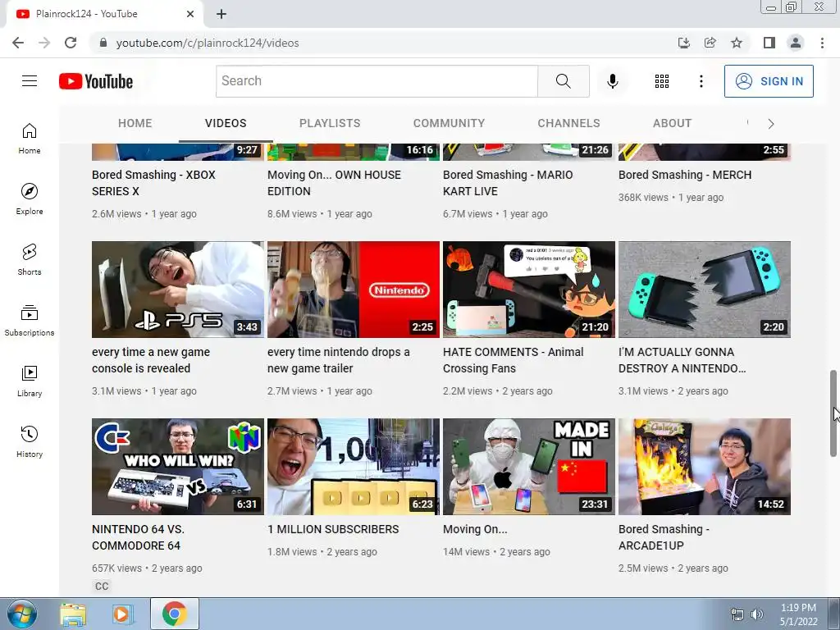The height and width of the screenshot is (630, 840).
Task: Play the PS5 thumbnail video
Action: pyautogui.click(x=178, y=290)
